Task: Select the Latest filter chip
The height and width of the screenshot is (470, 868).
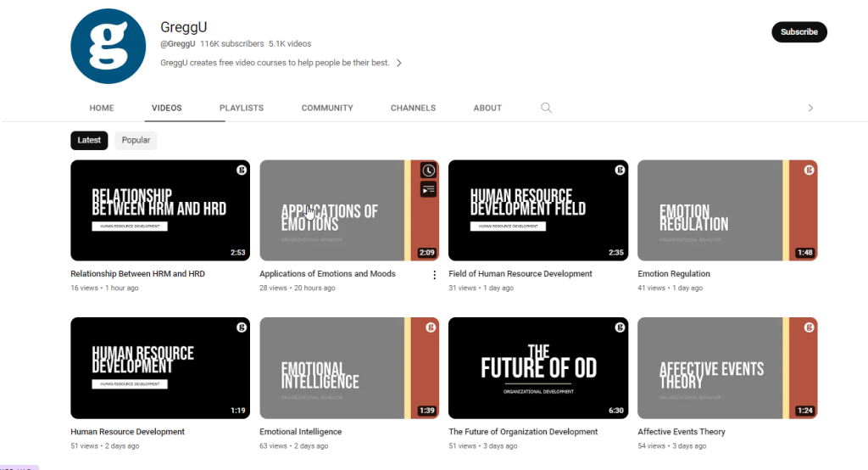Action: coord(89,140)
